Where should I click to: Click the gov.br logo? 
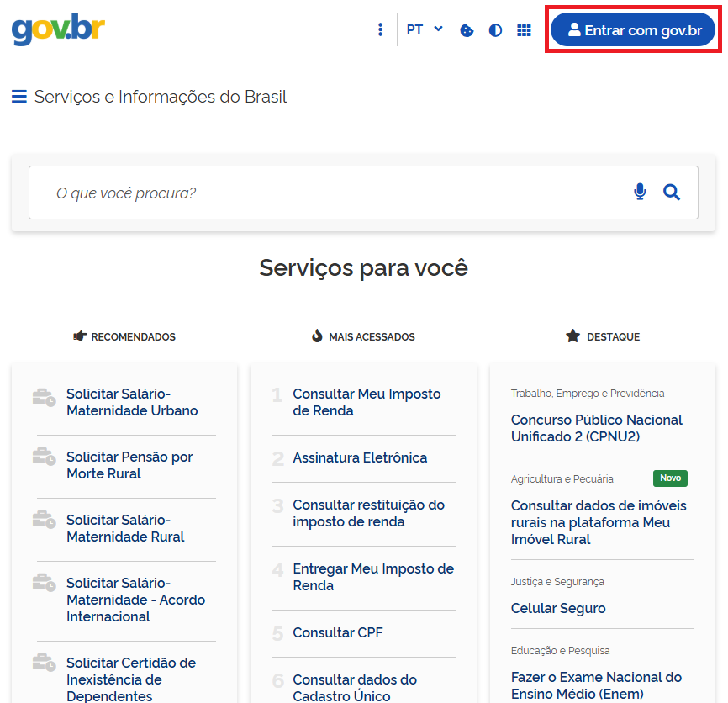(x=58, y=29)
